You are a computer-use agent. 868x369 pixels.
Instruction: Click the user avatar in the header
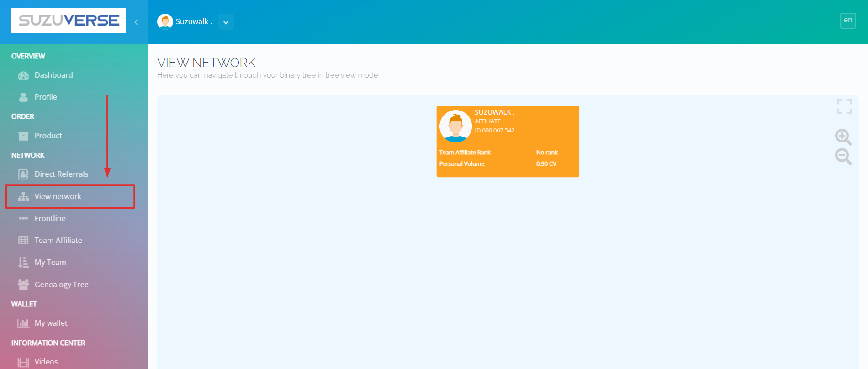165,21
